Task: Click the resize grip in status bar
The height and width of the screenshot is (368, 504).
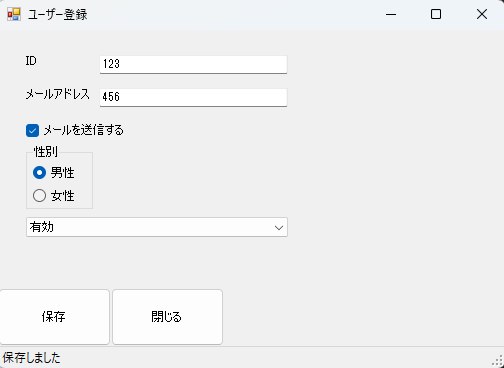Action: (497, 361)
